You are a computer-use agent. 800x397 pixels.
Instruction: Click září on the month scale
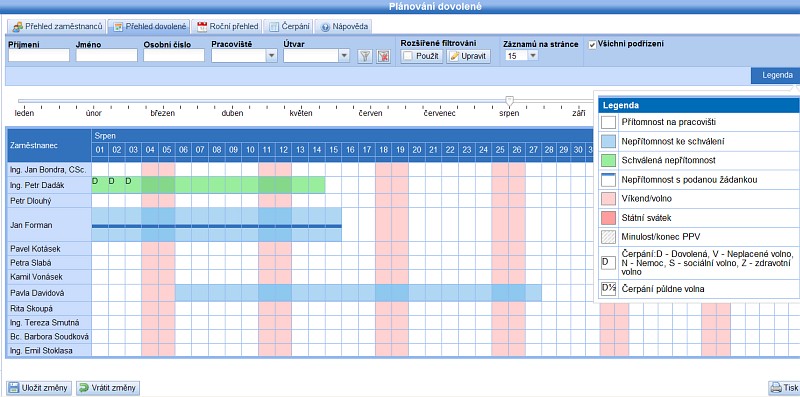578,113
